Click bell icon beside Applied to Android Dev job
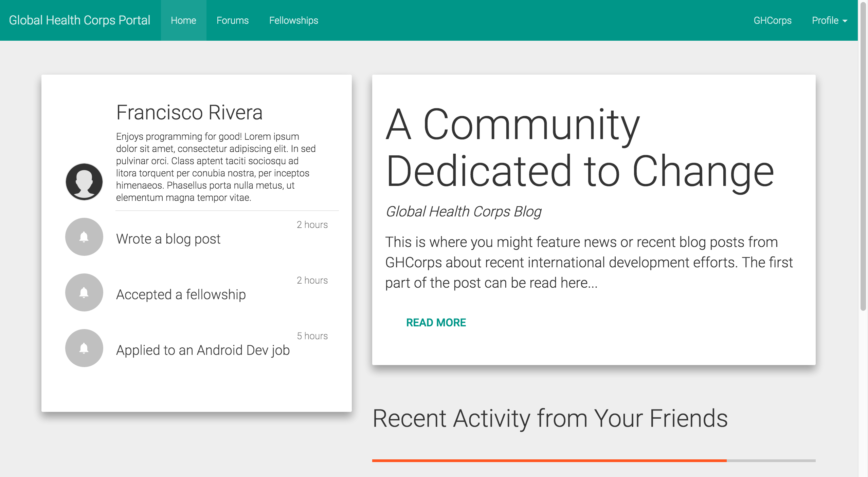This screenshot has height=477, width=868. [84, 348]
